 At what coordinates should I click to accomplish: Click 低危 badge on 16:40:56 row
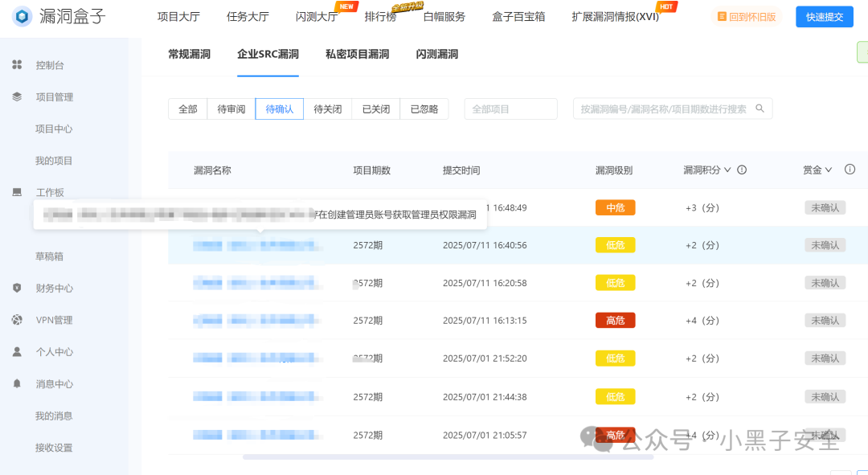[x=615, y=245]
